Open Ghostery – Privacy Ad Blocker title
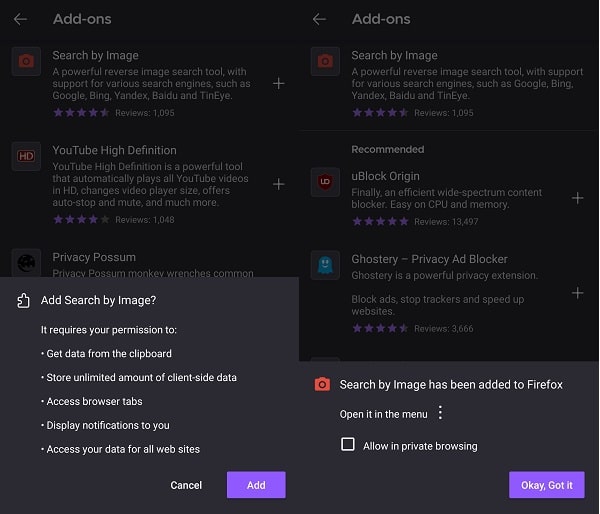The height and width of the screenshot is (514, 600). (x=429, y=259)
